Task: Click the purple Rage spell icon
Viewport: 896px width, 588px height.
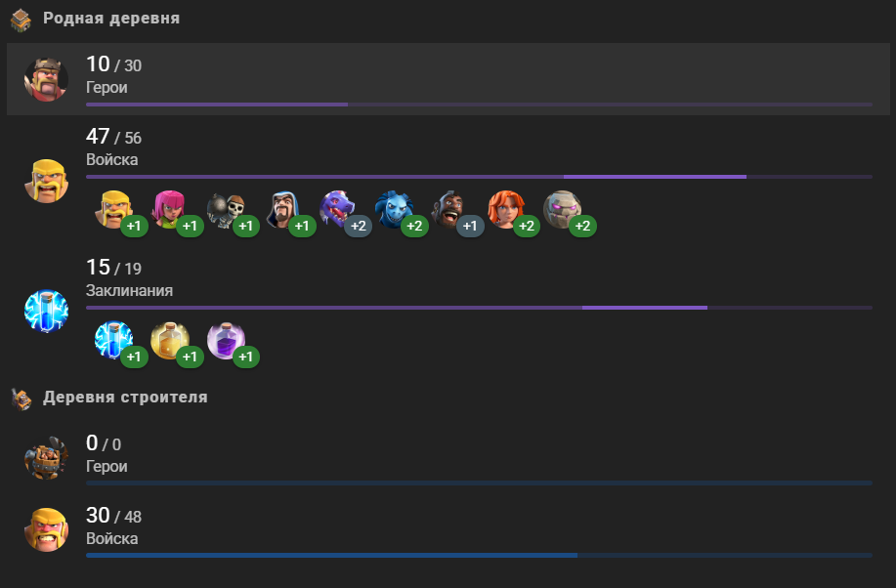Action: click(x=226, y=341)
